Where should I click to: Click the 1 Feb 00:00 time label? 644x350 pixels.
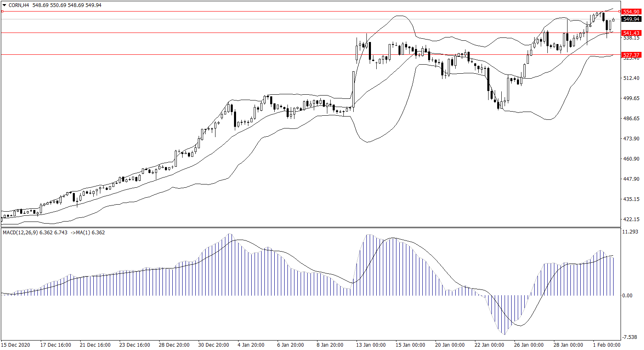[606, 345]
